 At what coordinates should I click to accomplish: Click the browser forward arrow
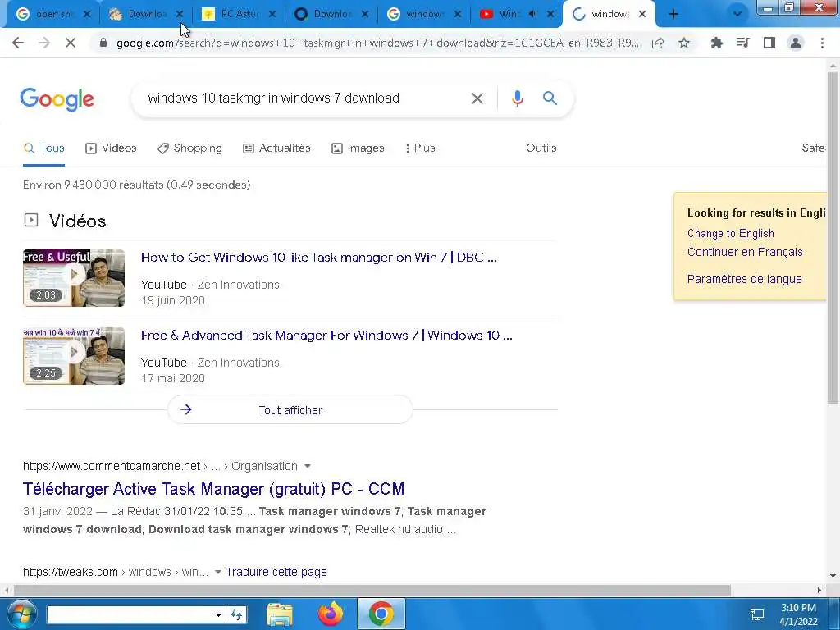[x=44, y=43]
